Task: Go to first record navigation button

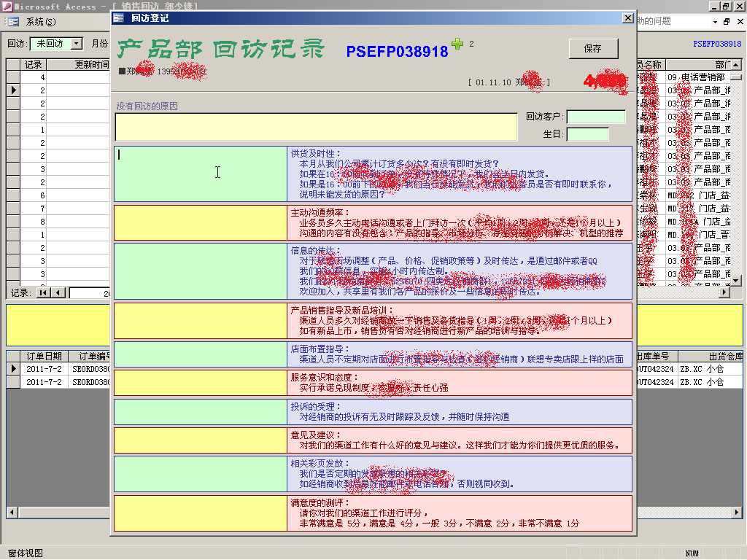Action: tap(43, 292)
